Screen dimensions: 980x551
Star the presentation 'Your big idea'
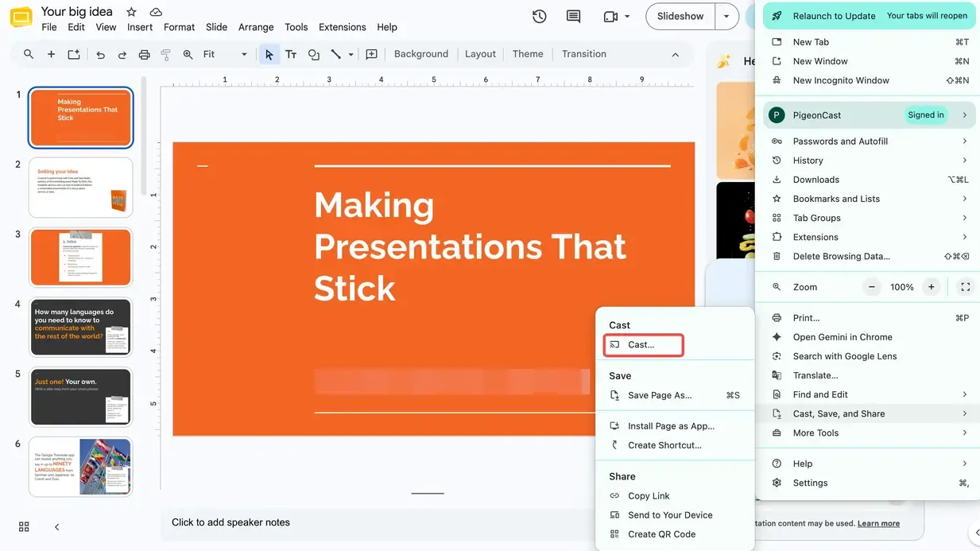click(132, 12)
